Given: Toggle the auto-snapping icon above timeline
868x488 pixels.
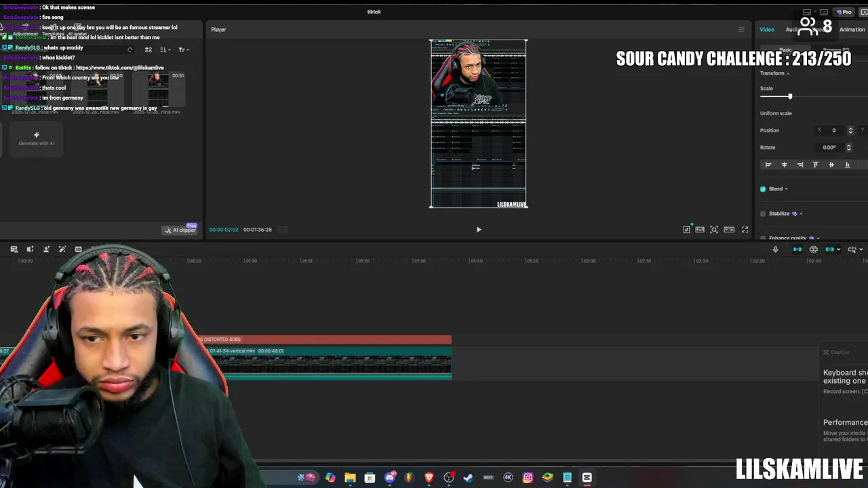Looking at the screenshot, I should [x=814, y=249].
